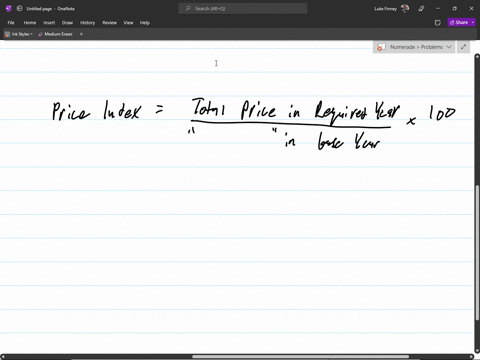Click the notebook icon beside Numerade
The height and width of the screenshot is (360, 480).
coord(381,47)
